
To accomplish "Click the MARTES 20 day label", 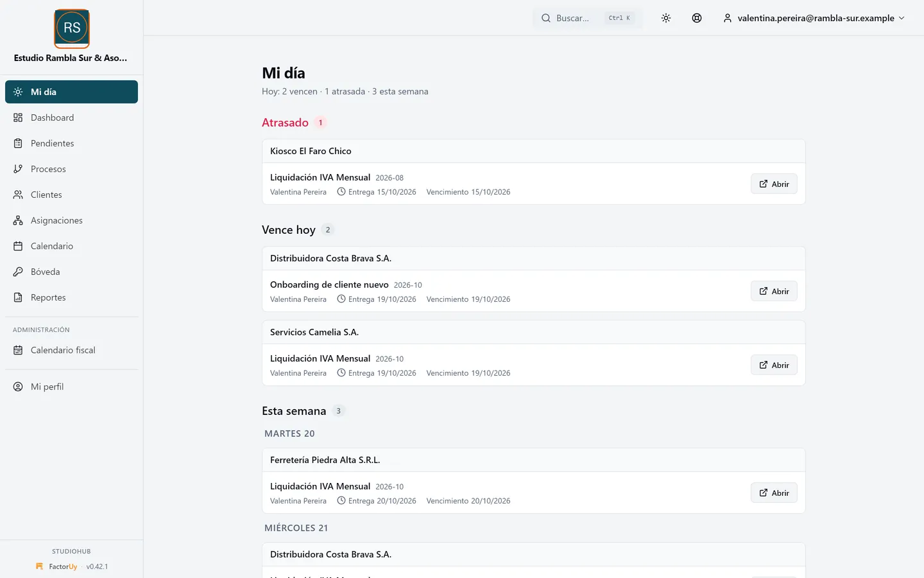I will point(289,433).
